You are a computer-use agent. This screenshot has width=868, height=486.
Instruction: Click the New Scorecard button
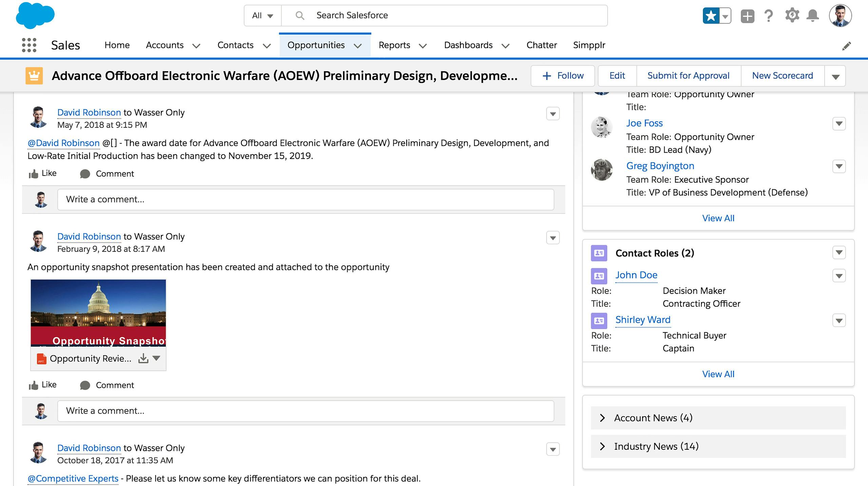coord(783,76)
